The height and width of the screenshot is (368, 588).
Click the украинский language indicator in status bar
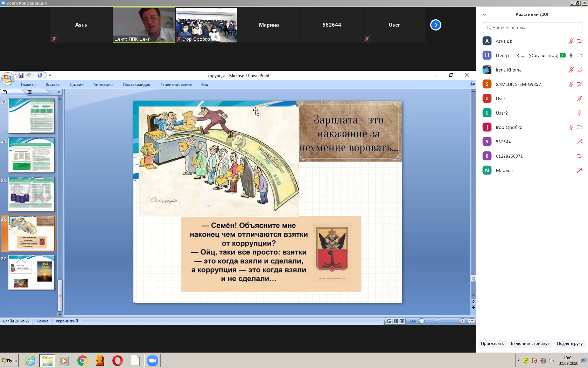(67, 321)
